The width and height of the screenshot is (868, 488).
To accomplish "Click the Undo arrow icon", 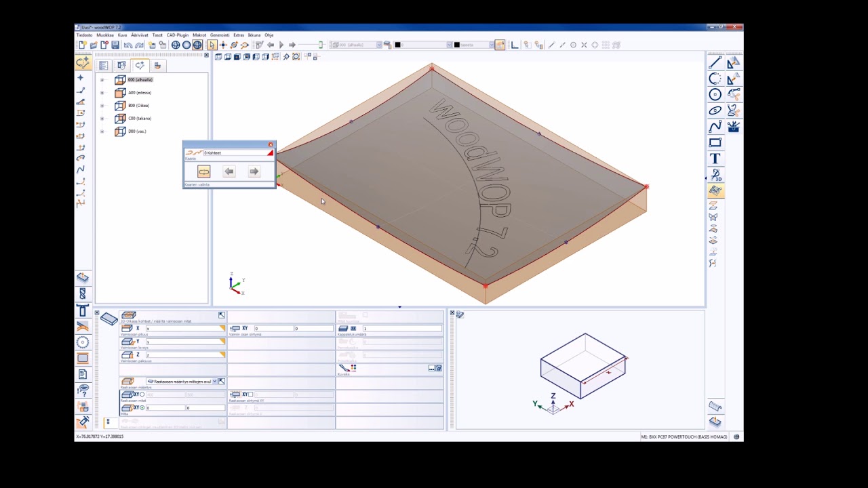I will (128, 45).
